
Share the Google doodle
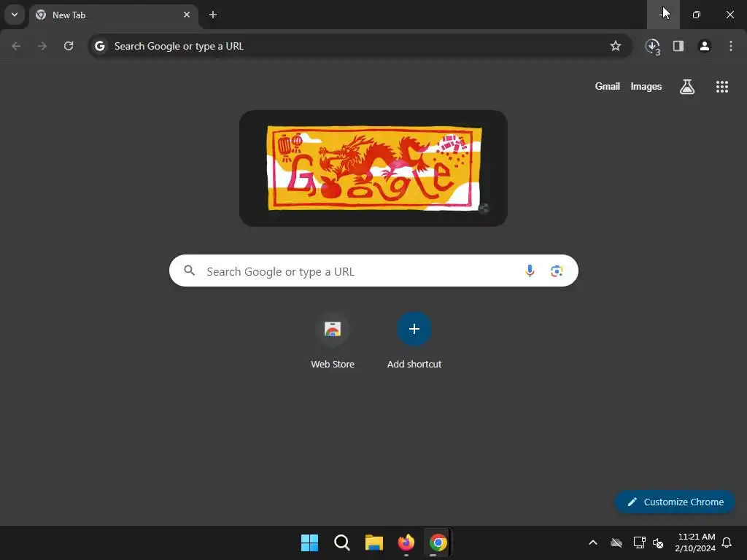pos(484,208)
